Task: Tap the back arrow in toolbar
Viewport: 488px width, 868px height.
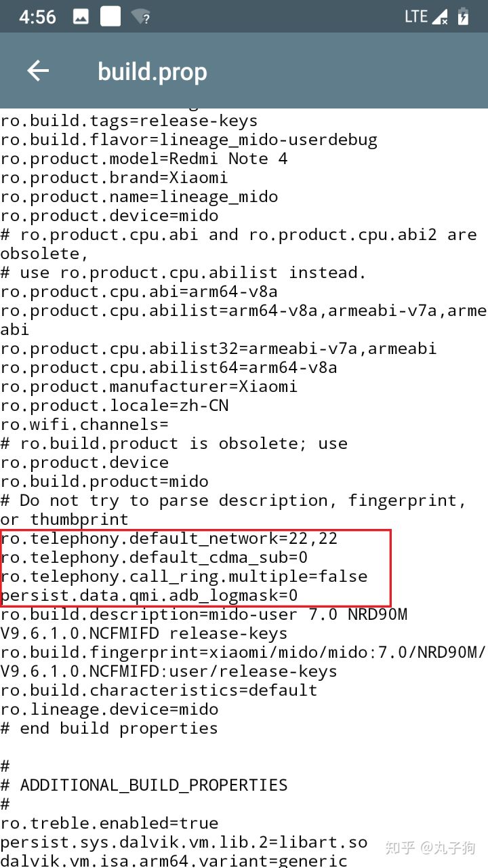Action: pyautogui.click(x=38, y=71)
